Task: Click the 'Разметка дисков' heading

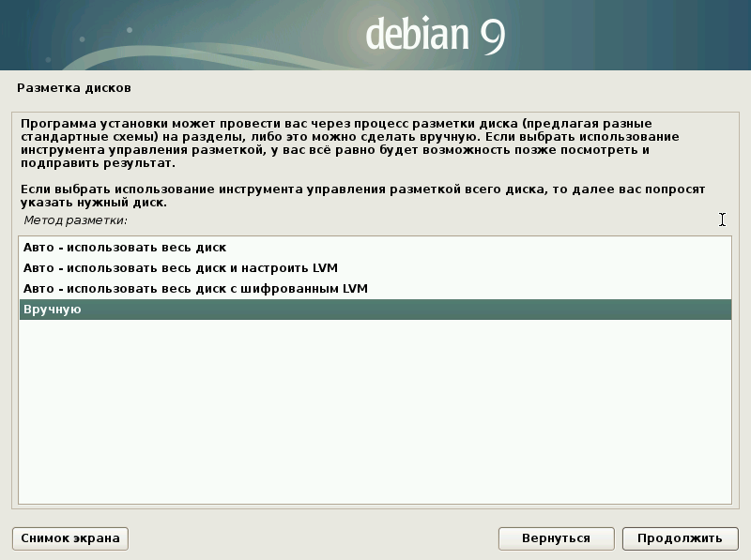Action: tap(74, 88)
